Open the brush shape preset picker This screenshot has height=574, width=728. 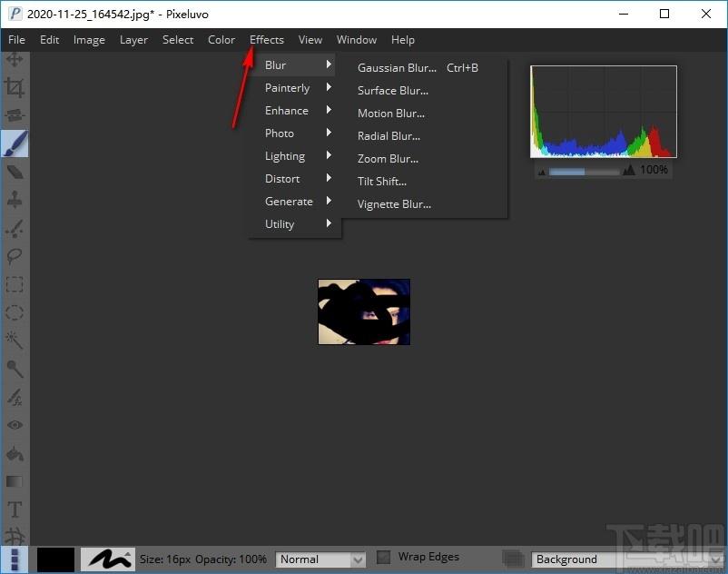(108, 559)
